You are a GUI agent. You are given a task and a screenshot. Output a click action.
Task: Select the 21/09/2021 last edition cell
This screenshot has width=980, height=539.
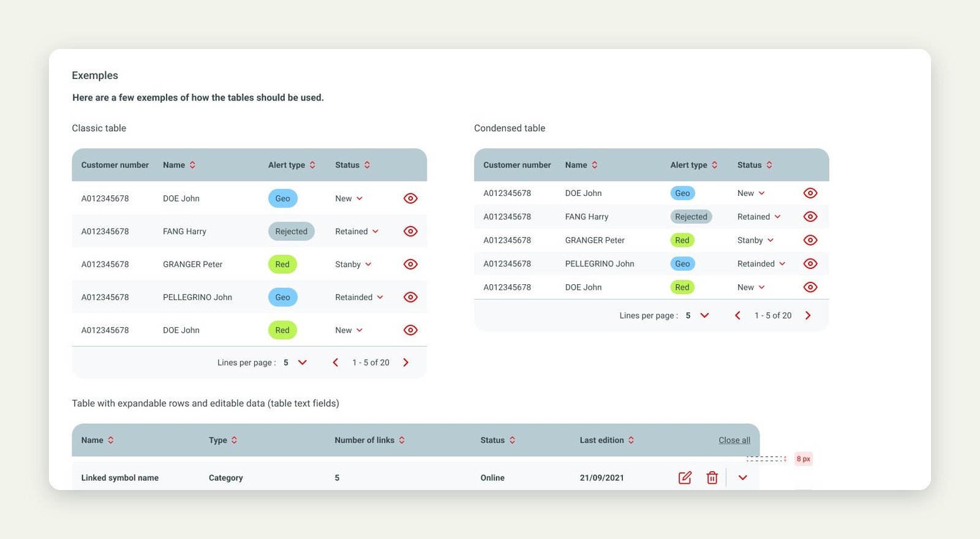(x=602, y=478)
